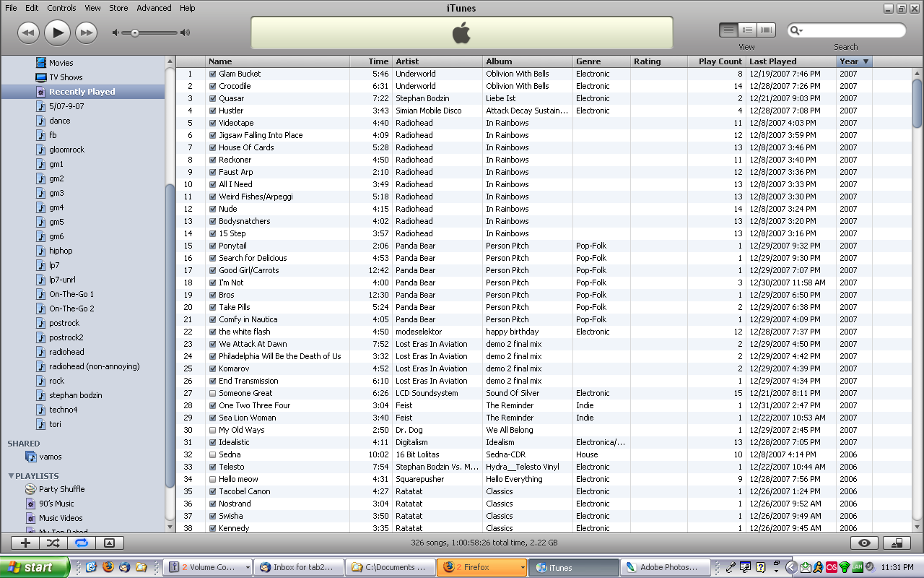Play the current track

57,32
